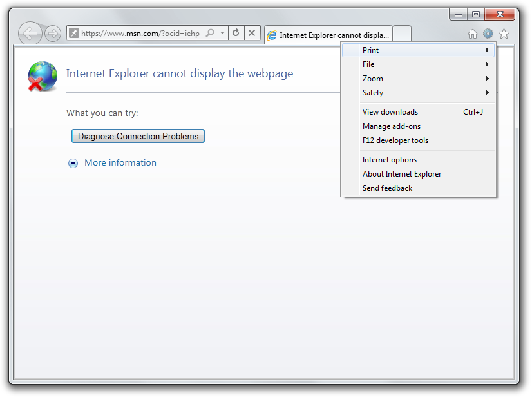The width and height of the screenshot is (532, 397).
Task: Open the Print submenu
Action: pyautogui.click(x=418, y=50)
